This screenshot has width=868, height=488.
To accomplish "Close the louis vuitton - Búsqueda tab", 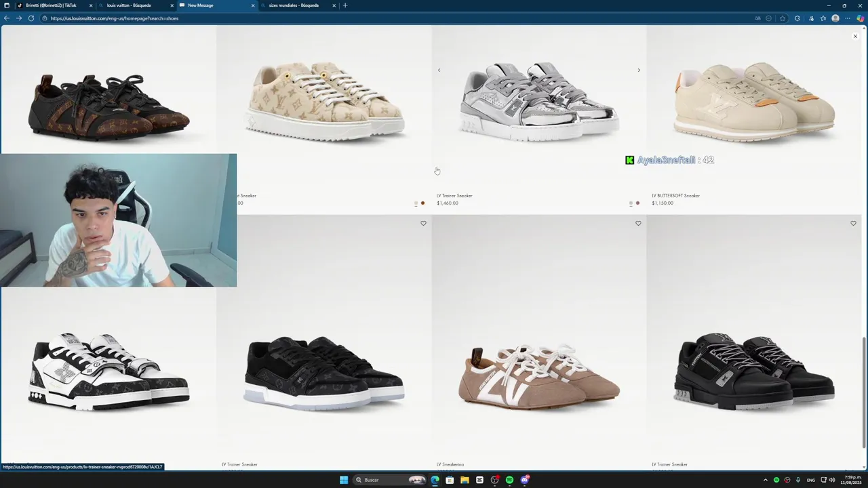I will (x=172, y=5).
